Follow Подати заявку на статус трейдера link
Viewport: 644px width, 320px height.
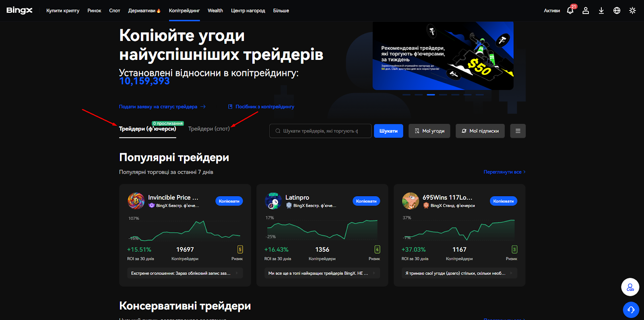point(162,107)
